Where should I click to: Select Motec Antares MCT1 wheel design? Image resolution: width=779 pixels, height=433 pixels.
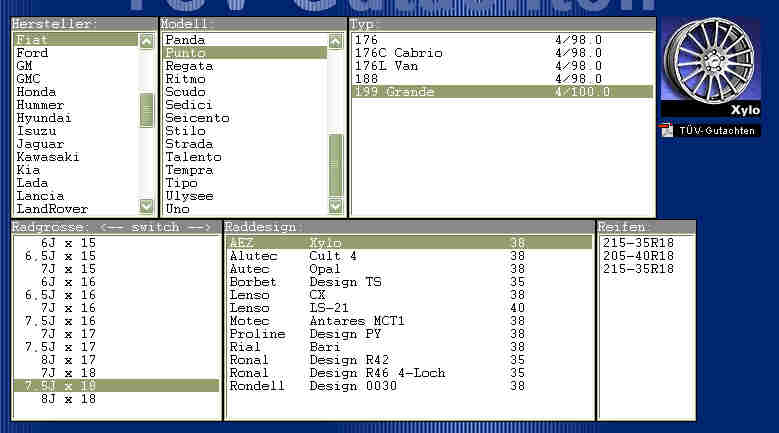pyautogui.click(x=315, y=321)
